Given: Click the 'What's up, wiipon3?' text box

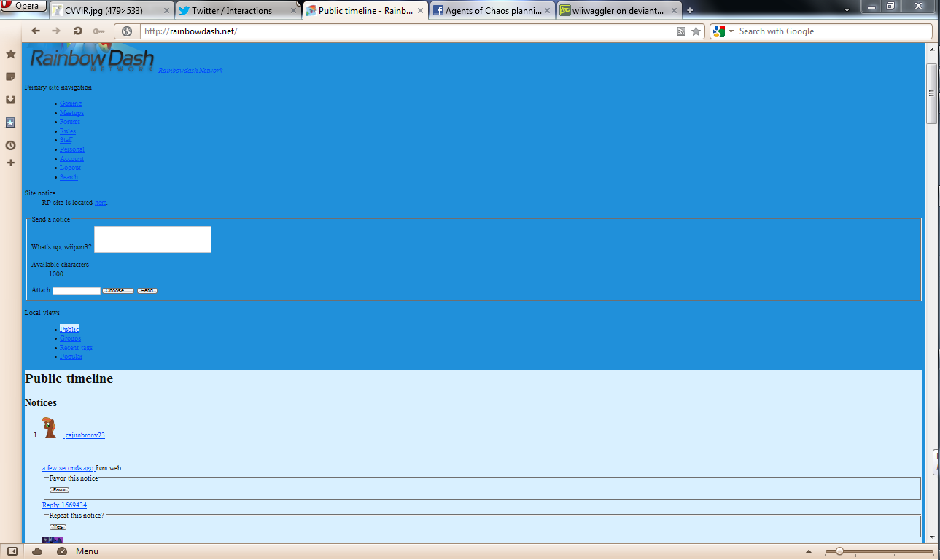Looking at the screenshot, I should (152, 240).
